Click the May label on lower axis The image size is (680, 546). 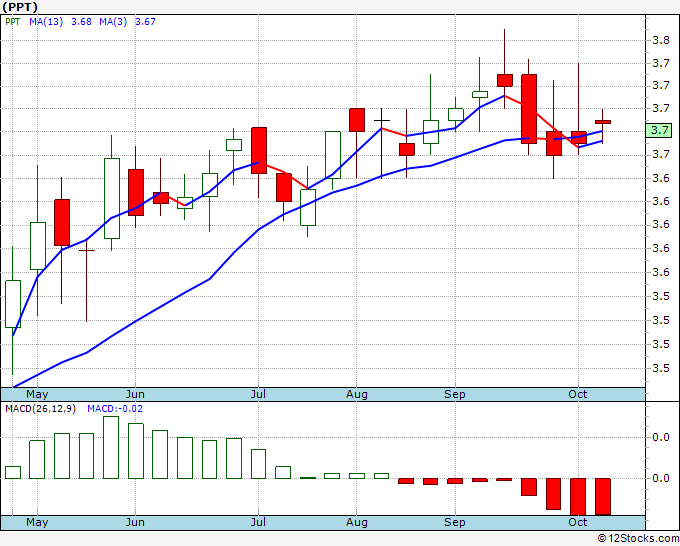(x=37, y=522)
